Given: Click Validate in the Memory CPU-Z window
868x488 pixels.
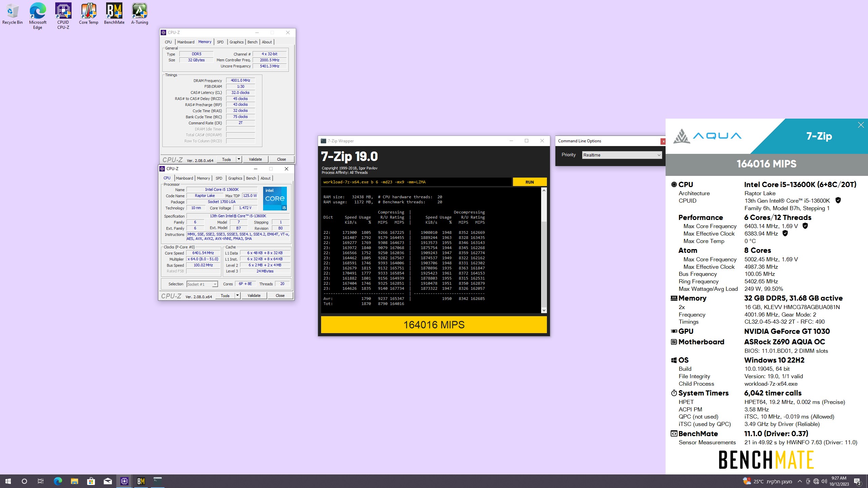Looking at the screenshot, I should pyautogui.click(x=255, y=159).
